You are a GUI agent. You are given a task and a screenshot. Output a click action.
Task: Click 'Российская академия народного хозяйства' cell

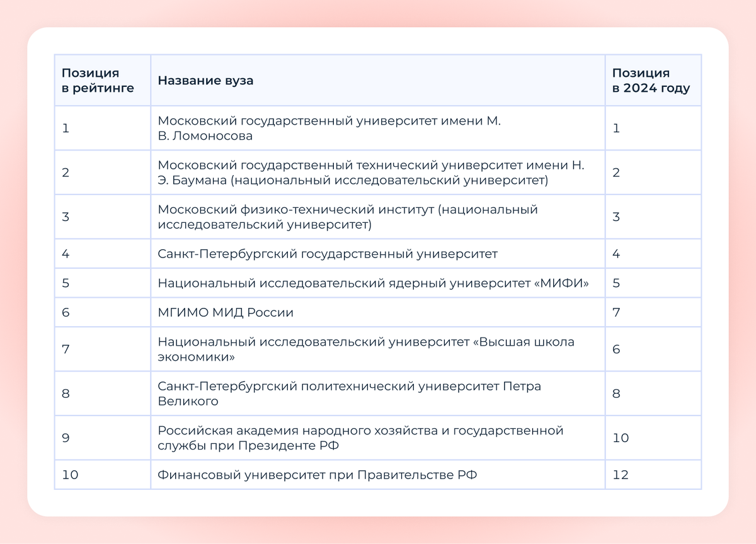[378, 438]
